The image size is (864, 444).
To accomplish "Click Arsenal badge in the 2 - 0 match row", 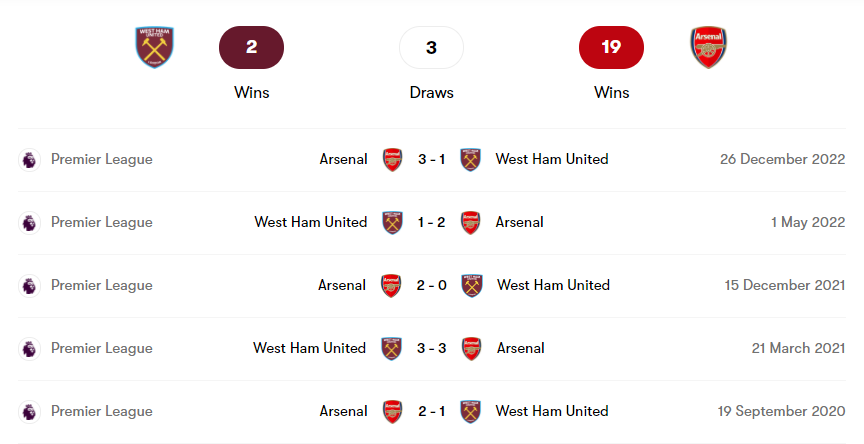I will (x=392, y=285).
